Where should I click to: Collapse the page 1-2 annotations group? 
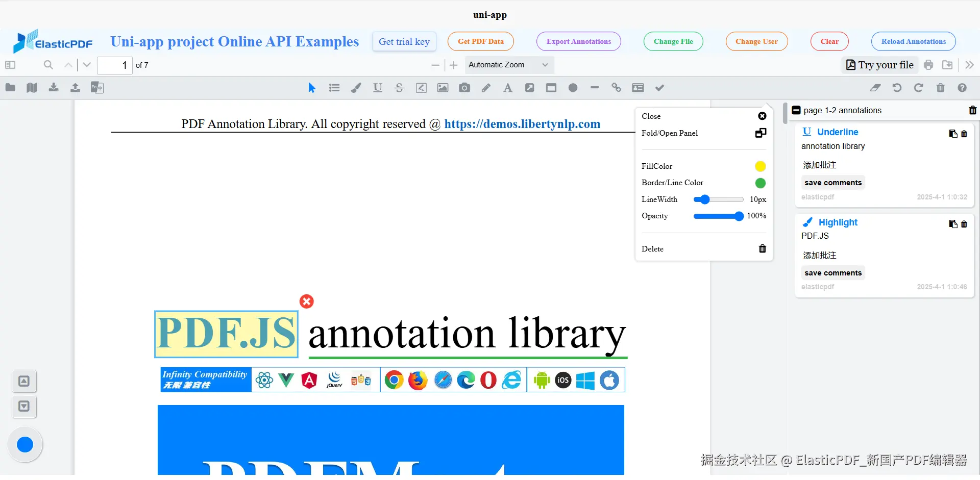coord(796,110)
